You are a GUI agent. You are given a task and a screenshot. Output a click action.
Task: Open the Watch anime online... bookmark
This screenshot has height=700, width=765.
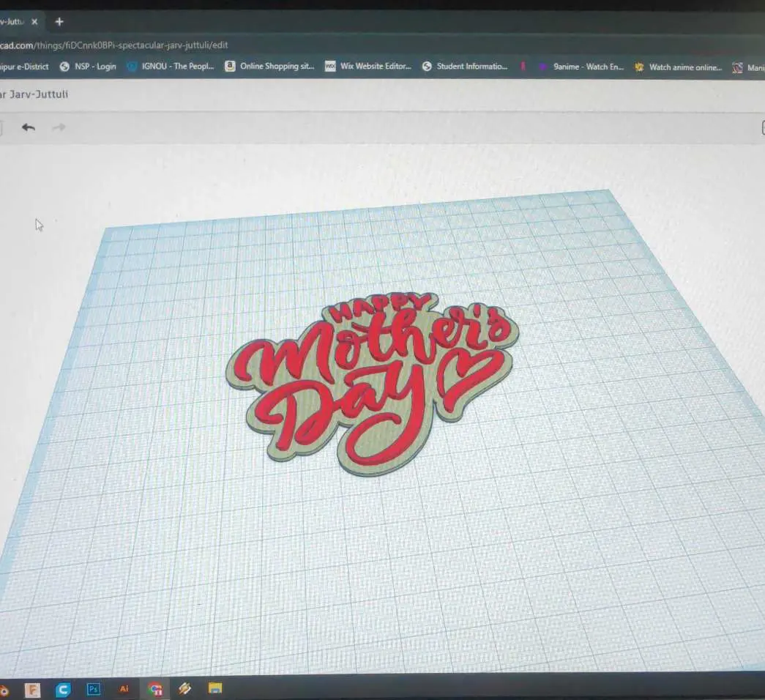click(678, 67)
